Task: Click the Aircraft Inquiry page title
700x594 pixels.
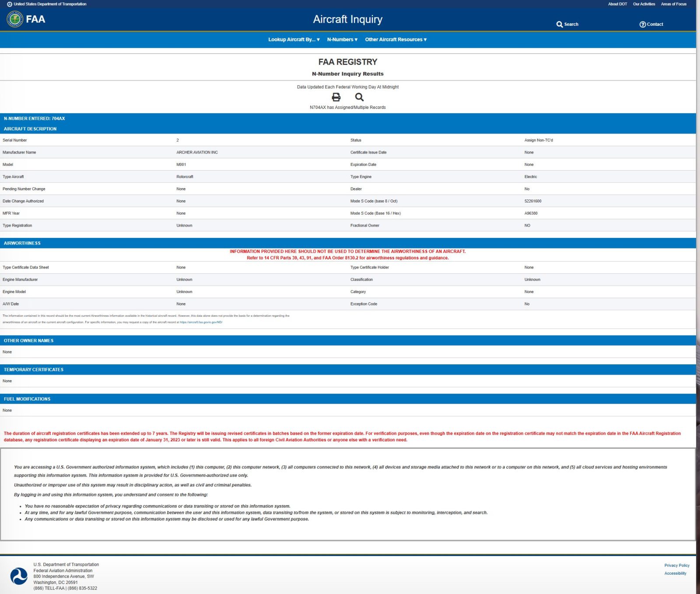Action: [x=348, y=19]
